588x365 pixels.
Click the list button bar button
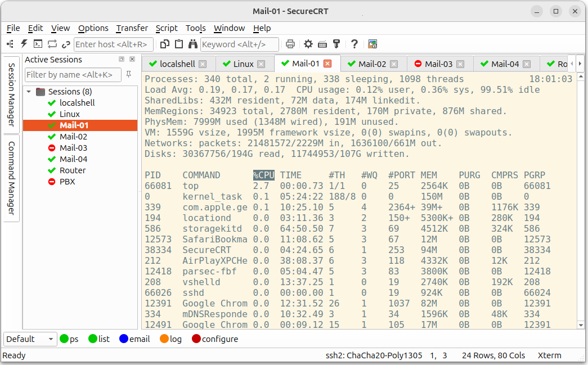(99, 339)
